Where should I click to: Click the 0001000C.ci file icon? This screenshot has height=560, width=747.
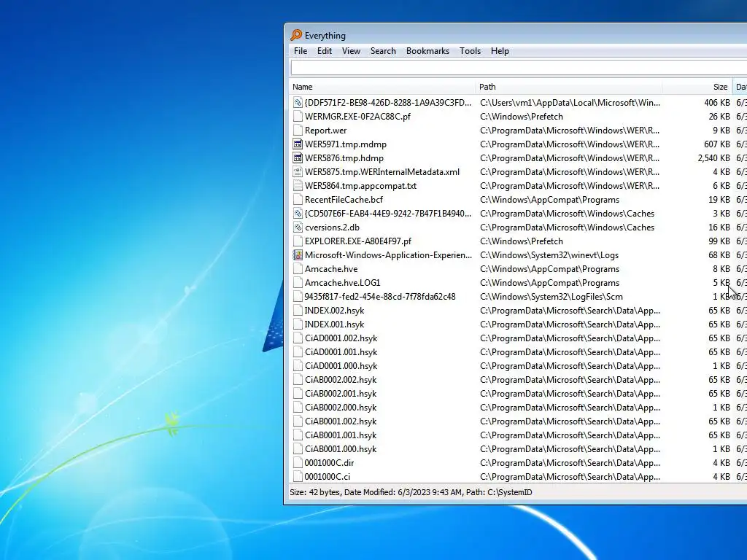[298, 476]
